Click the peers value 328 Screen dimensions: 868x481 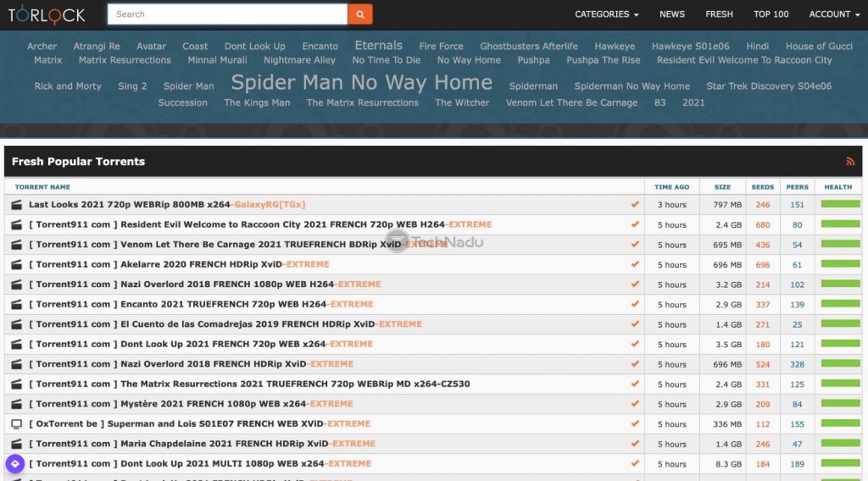click(797, 364)
